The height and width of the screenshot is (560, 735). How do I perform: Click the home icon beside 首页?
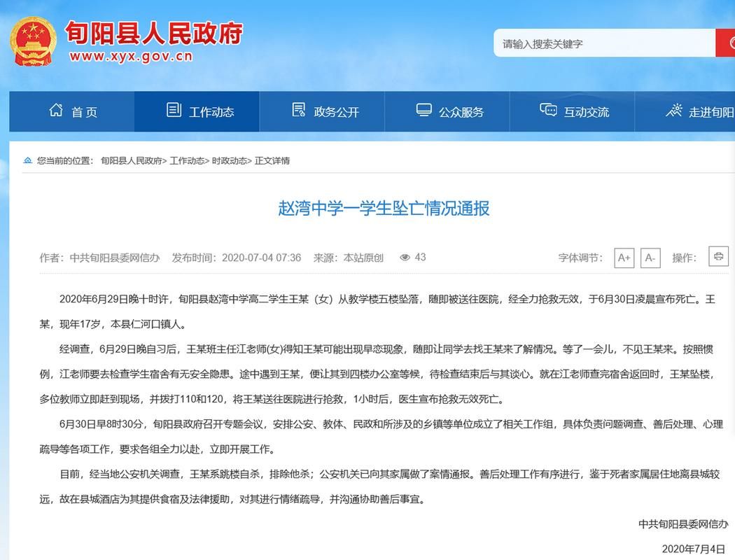point(56,110)
